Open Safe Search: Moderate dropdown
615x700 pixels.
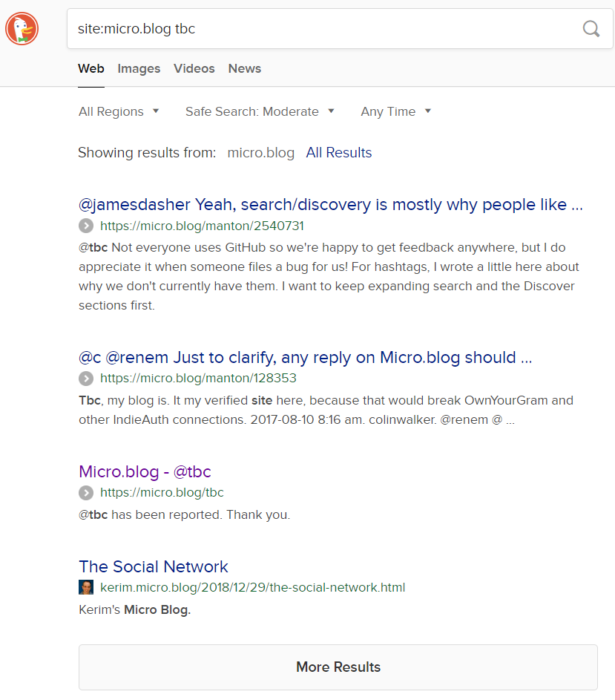(x=260, y=111)
